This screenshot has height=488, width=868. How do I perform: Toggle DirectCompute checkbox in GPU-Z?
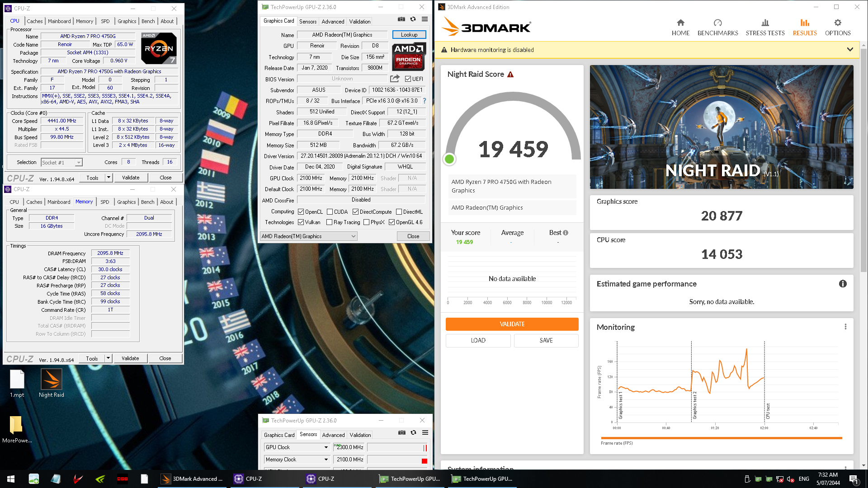tap(355, 212)
